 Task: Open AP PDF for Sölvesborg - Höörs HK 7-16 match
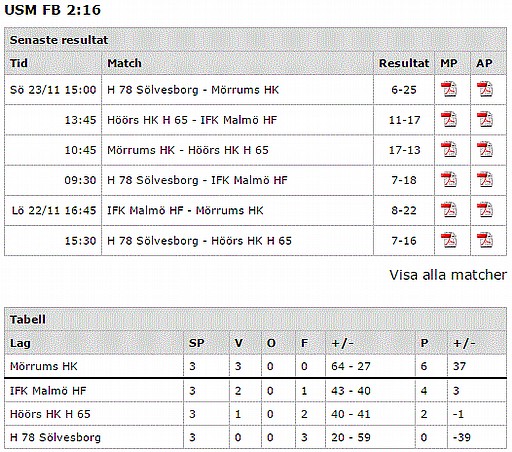coord(485,240)
